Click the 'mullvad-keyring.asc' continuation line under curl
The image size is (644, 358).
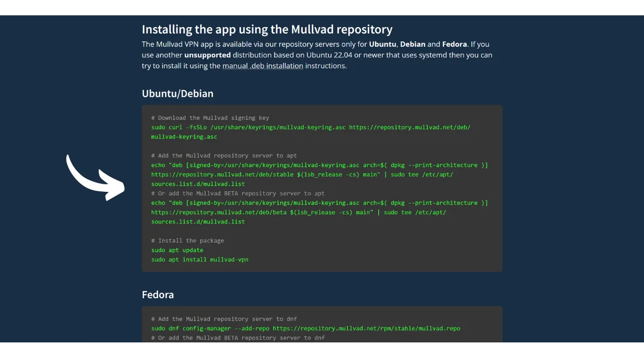click(184, 136)
